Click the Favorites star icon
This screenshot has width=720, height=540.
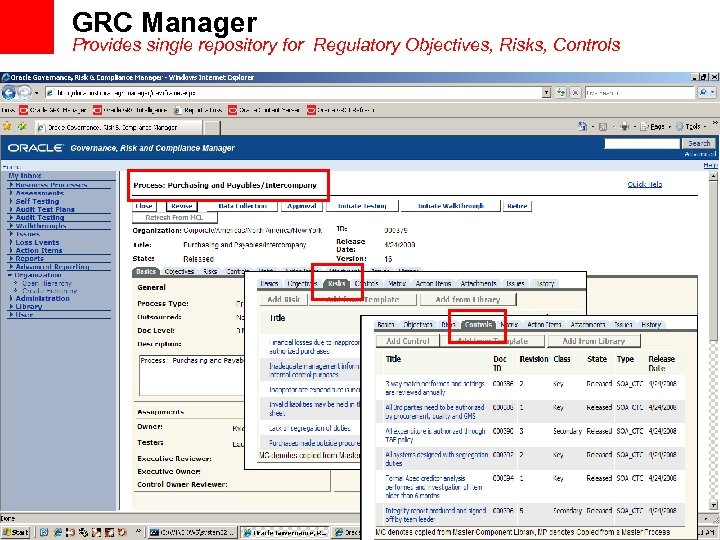pyautogui.click(x=7, y=126)
